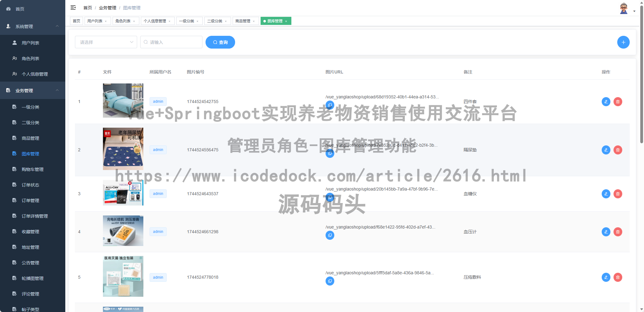Viewport: 644px width, 312px height.
Task: Click edit icon for 血压计 record
Action: pyautogui.click(x=606, y=232)
